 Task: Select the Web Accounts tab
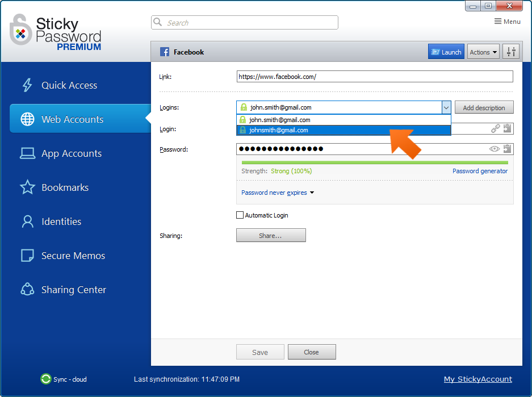click(80, 119)
